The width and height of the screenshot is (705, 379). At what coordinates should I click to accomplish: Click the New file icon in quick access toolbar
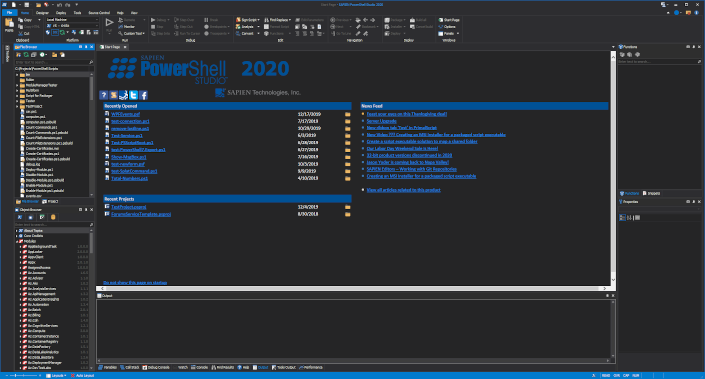point(14,4)
